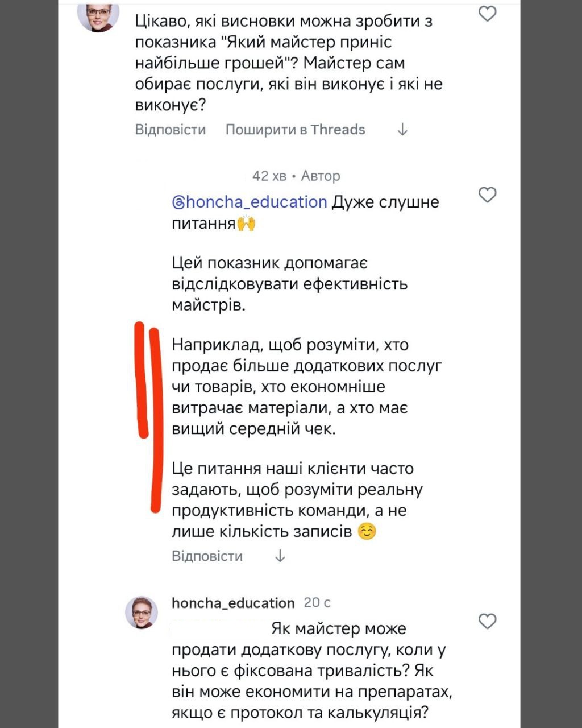Share the comment with 'Поширити в Threads'

coord(295,130)
